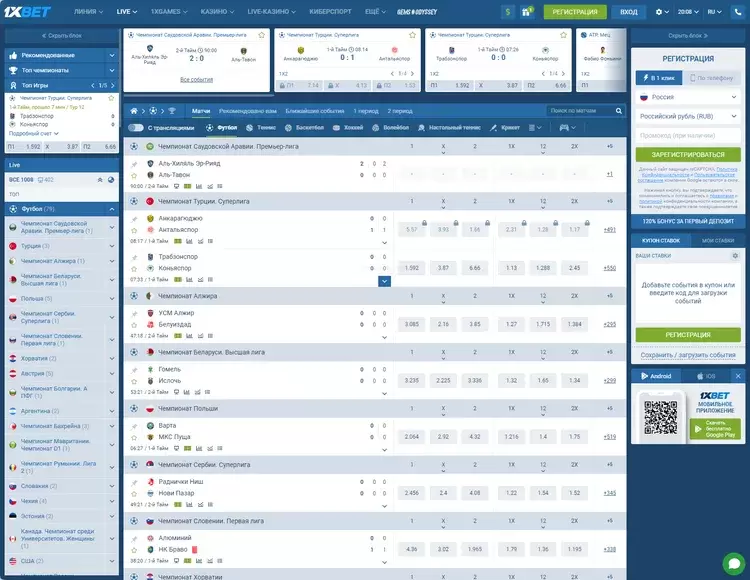Click the green РЕГИСТРАЦИЯ header button
The width and height of the screenshot is (750, 580).
(575, 12)
